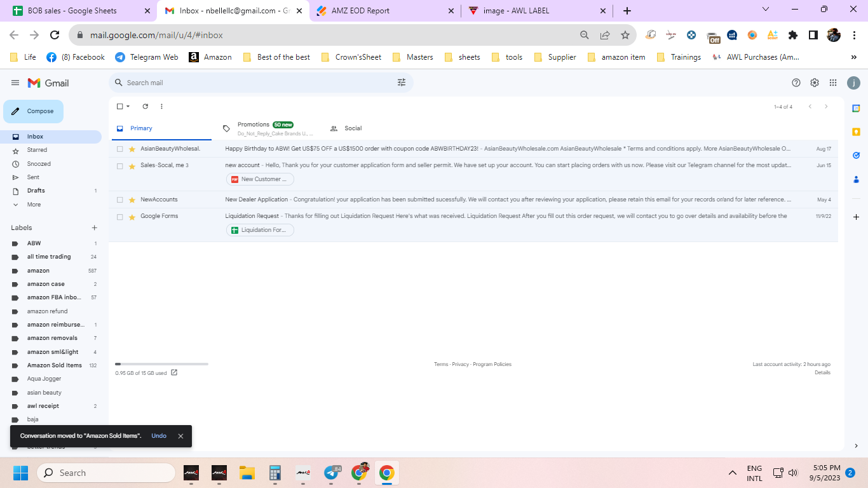
Task: Reload the browser page
Action: coord(55,35)
